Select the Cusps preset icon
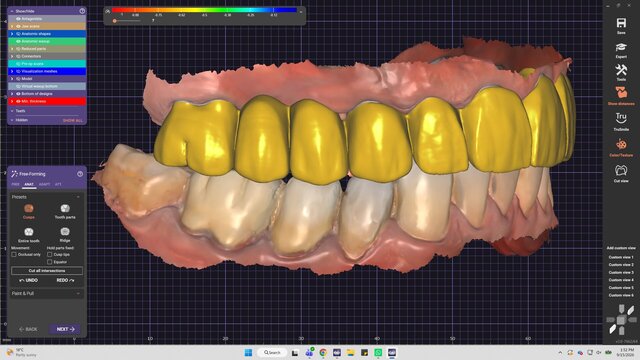This screenshot has width=640, height=360. tap(29, 209)
